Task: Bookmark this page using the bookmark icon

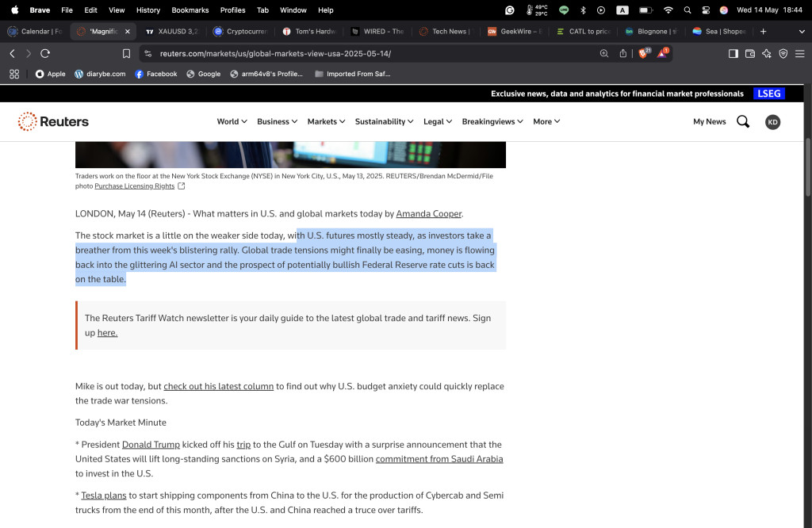Action: click(x=126, y=53)
